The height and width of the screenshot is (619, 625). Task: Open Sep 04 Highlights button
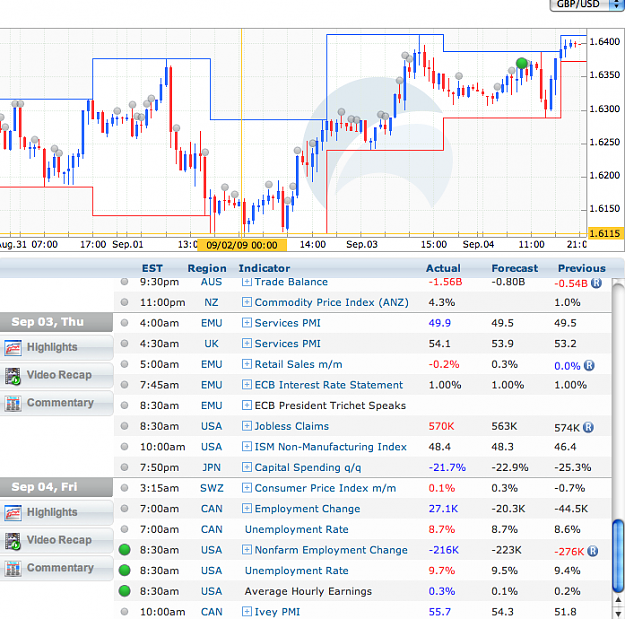pyautogui.click(x=57, y=512)
